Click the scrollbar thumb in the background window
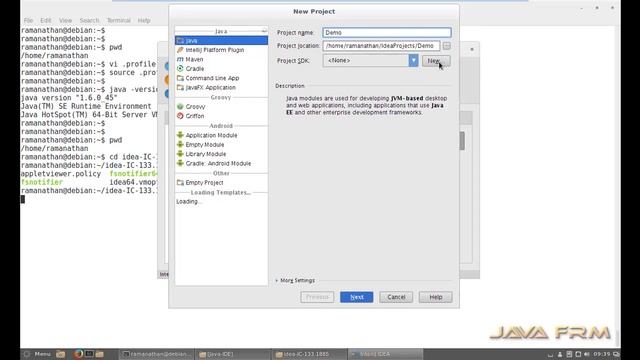Screen dimensions: 640x360 click(462, 141)
